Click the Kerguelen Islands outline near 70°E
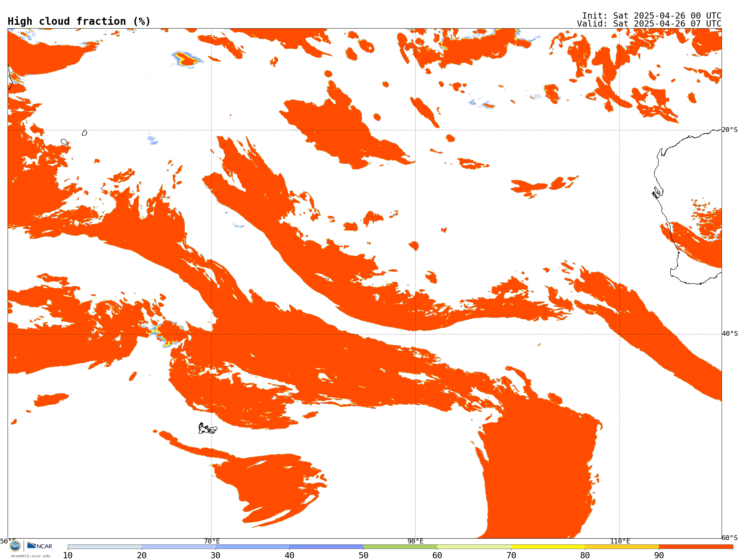Viewport: 744px width, 560px height. pos(208,428)
